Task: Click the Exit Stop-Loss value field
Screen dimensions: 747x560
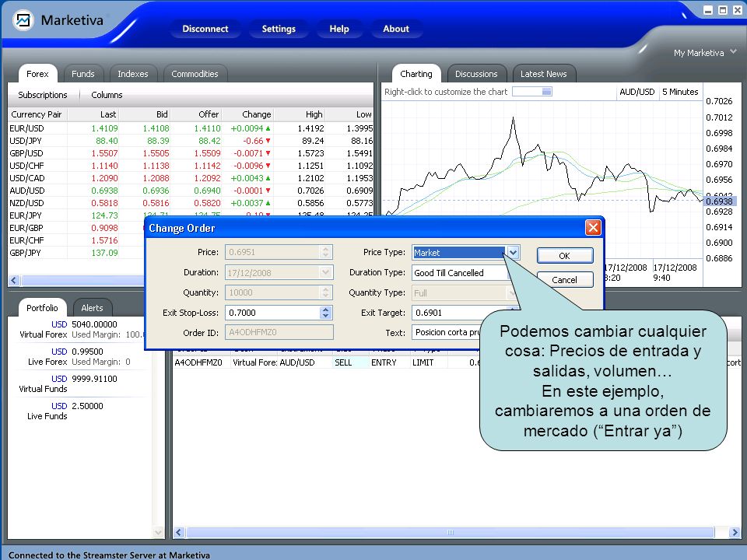Action: 272,313
